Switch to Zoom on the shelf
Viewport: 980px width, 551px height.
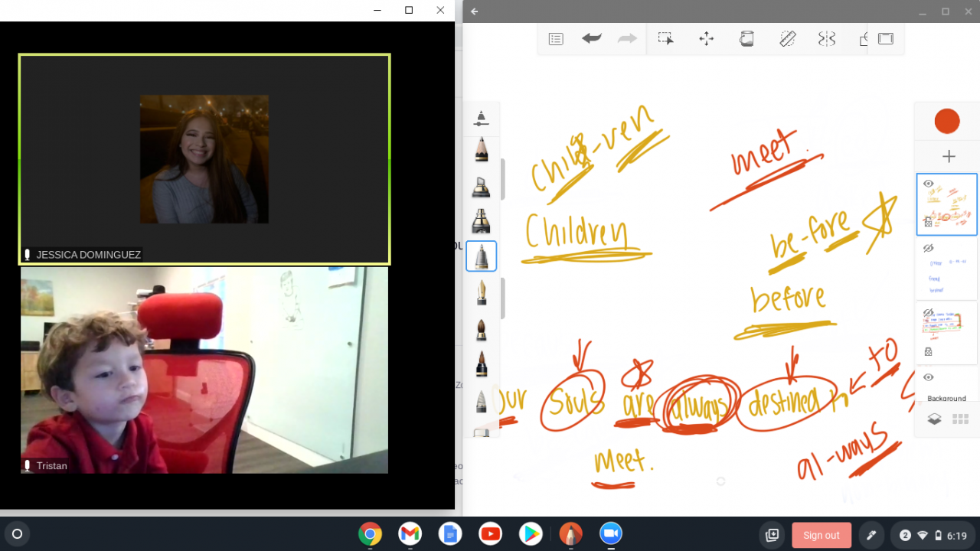tap(610, 534)
